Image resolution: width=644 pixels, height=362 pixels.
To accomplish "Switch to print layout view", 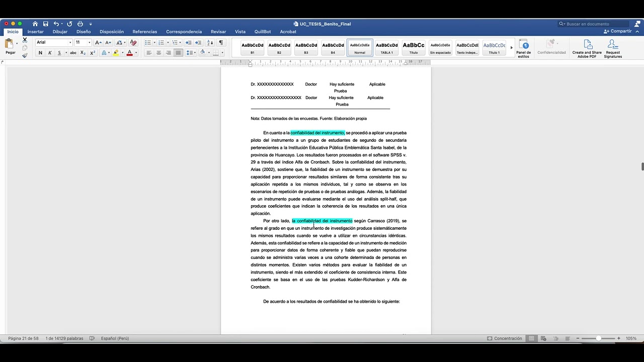I will click(x=531, y=338).
